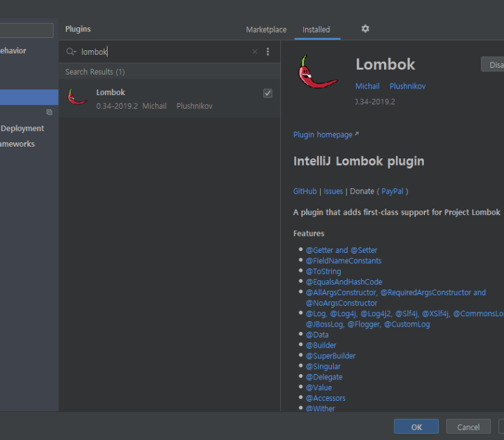Viewport: 504px width, 440px height.
Task: Open the @EqualsAndHashCode link
Action: [x=344, y=282]
